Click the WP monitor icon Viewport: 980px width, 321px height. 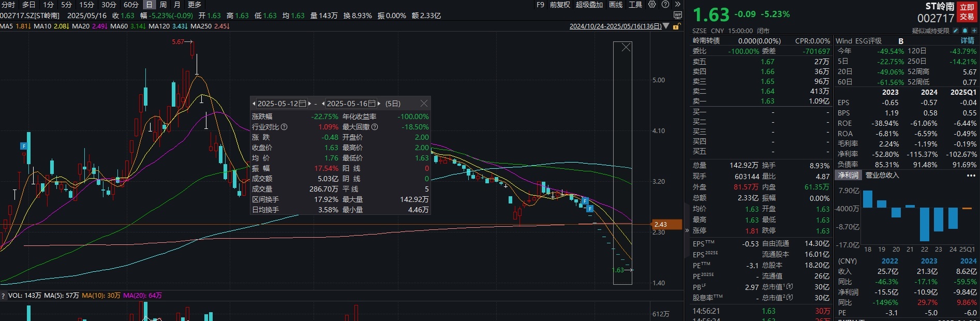678,15
